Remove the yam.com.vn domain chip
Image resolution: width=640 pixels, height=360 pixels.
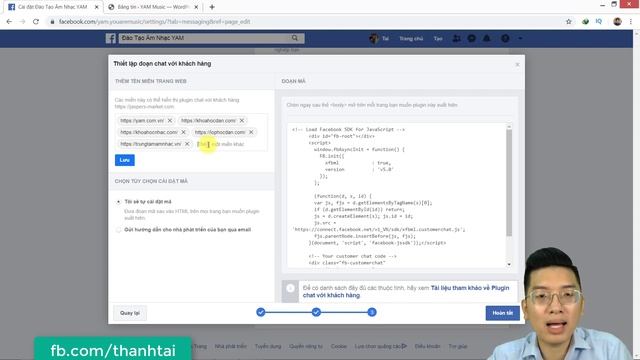170,120
